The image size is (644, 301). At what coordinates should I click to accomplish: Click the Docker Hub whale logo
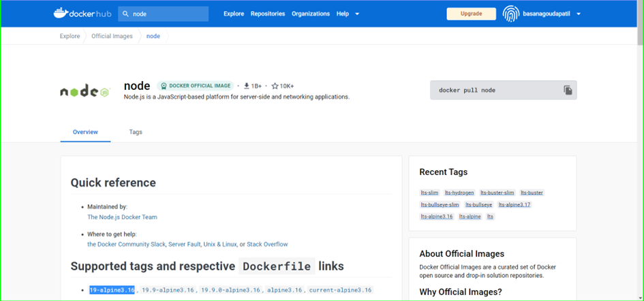pos(82,13)
